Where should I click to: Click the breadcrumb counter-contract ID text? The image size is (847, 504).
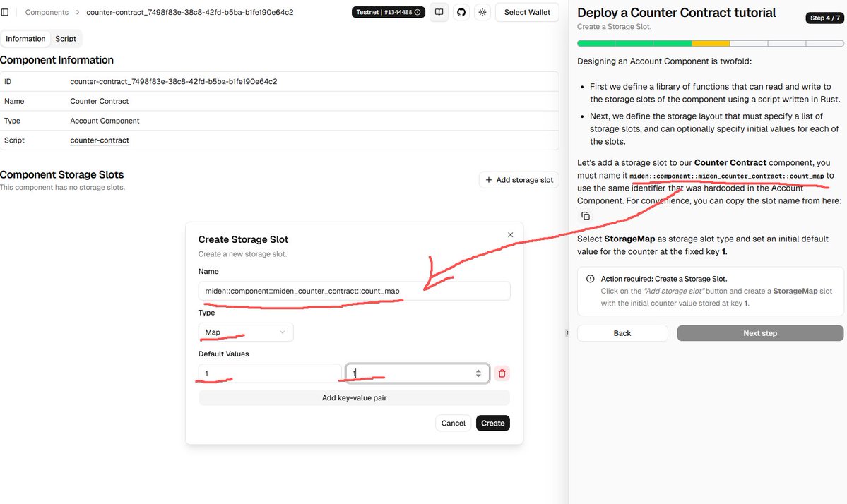(x=189, y=12)
